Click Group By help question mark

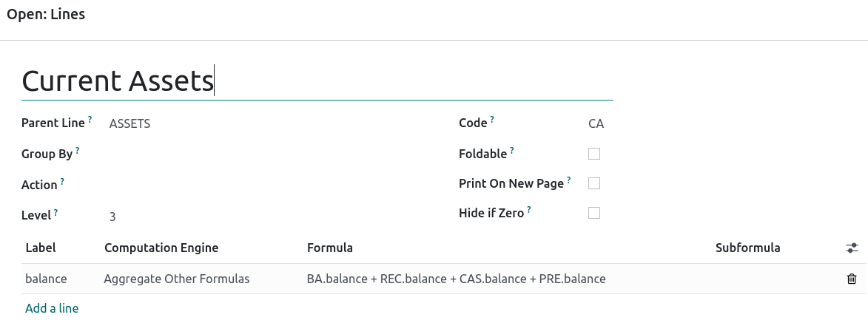coord(78,150)
